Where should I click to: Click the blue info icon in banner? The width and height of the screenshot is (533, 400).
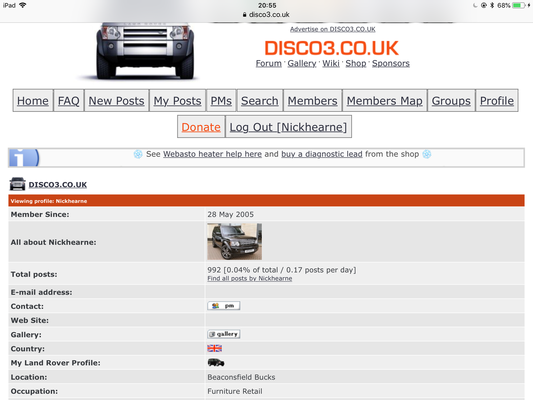click(x=24, y=158)
